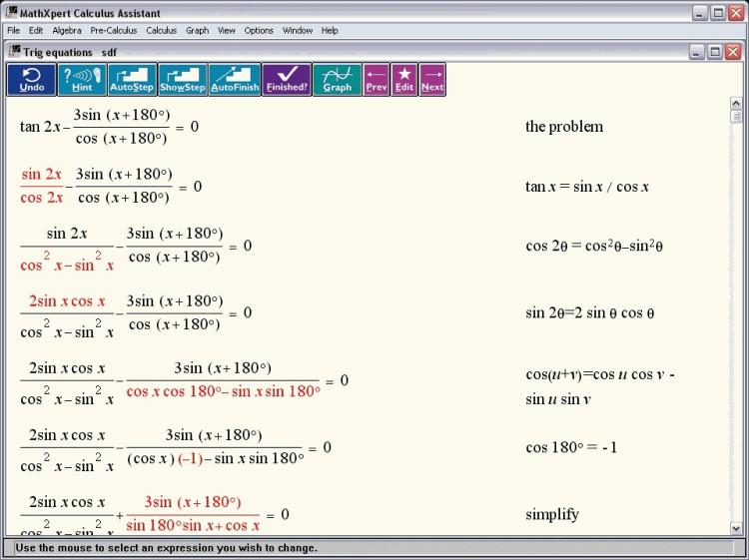
Task: Start AutoFinish to complete solution
Action: [x=235, y=80]
